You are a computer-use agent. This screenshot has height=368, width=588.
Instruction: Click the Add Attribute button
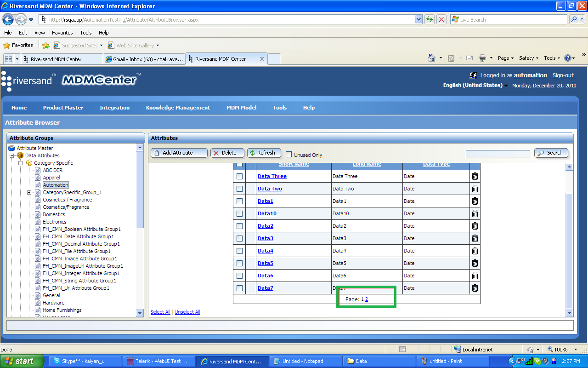pyautogui.click(x=179, y=153)
